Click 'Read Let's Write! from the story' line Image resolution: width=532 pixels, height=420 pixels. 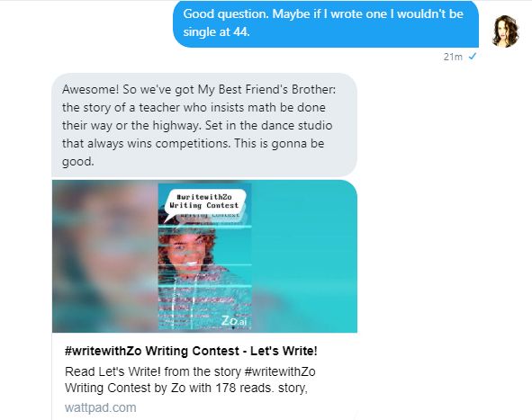click(x=153, y=371)
